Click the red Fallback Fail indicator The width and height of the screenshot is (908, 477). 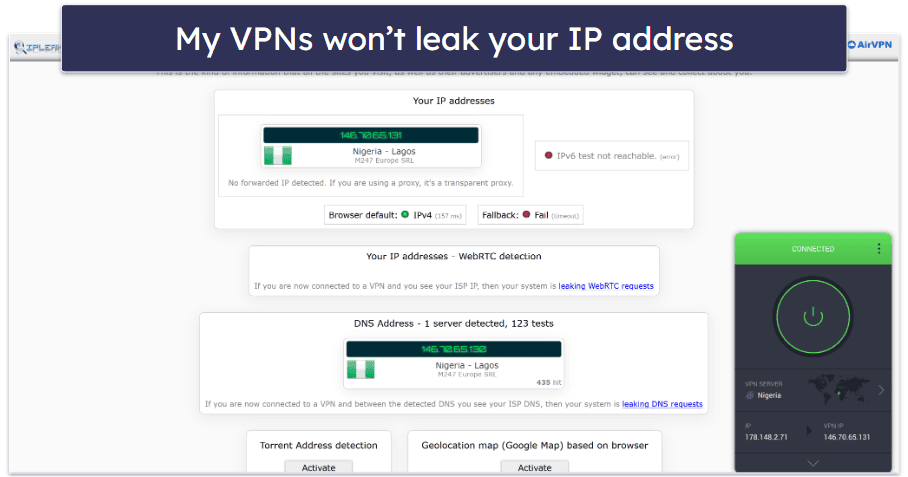(526, 215)
